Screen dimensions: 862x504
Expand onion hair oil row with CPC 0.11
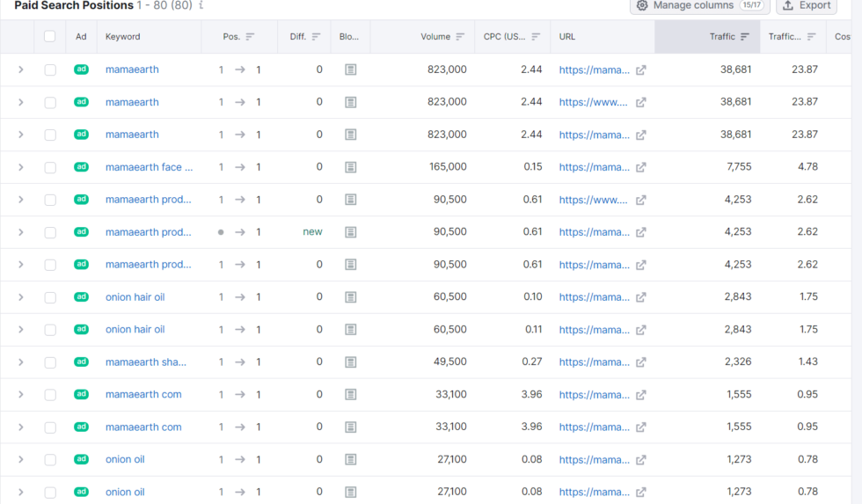click(21, 330)
